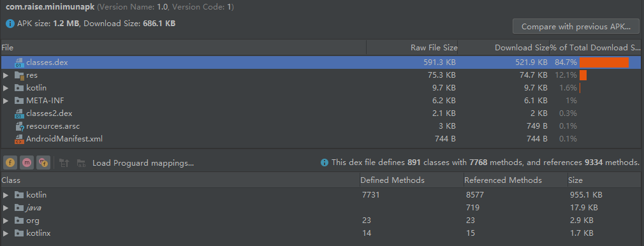Select the AndroidManifest.xml file icon

(x=19, y=139)
